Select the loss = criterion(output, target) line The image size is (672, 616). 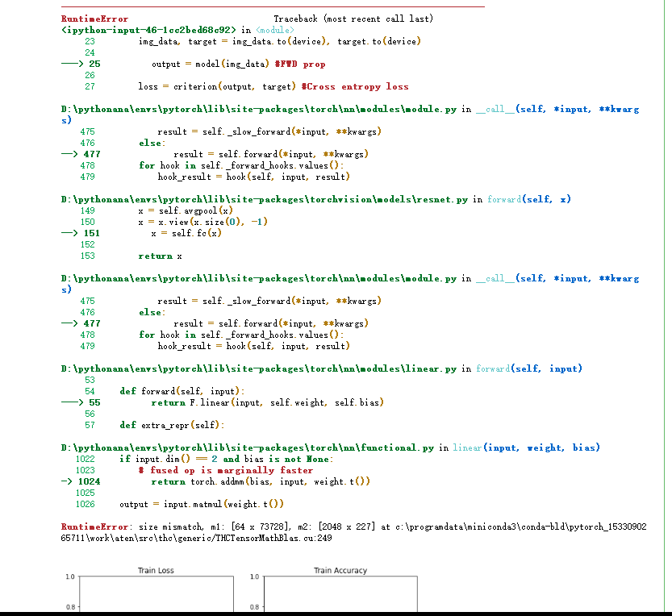[x=273, y=86]
